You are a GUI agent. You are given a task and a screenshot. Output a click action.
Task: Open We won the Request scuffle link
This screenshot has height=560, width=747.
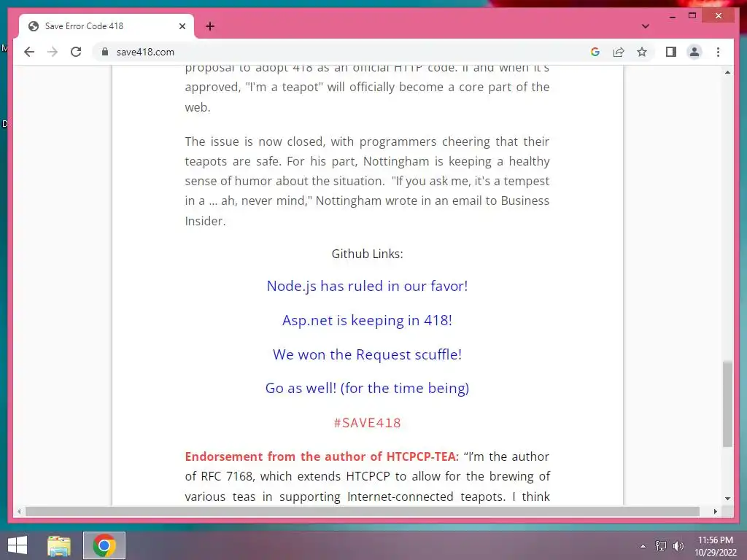click(367, 354)
